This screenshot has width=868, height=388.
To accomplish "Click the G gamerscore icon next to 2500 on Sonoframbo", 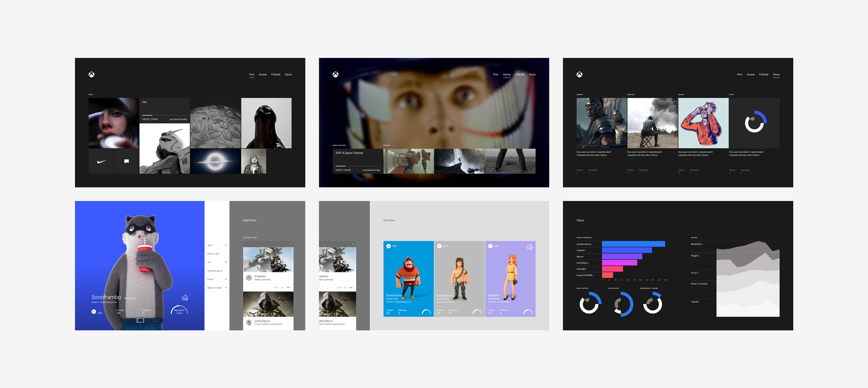I will [x=94, y=312].
